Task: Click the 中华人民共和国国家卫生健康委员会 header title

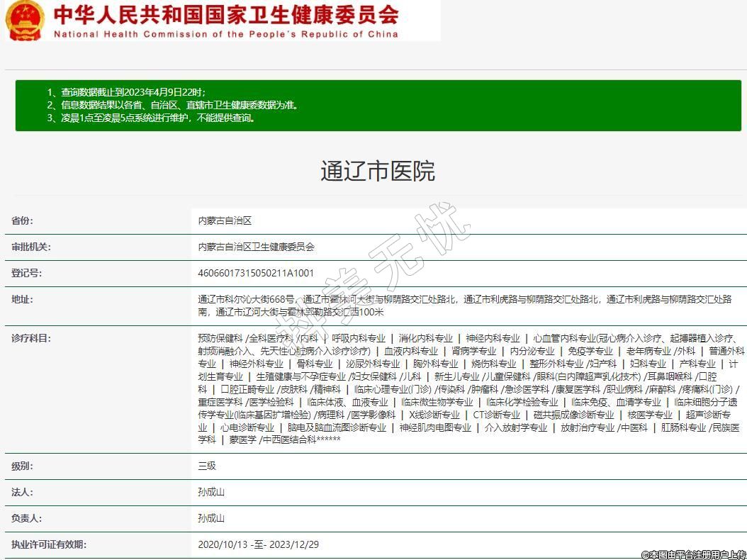Action: (x=225, y=14)
